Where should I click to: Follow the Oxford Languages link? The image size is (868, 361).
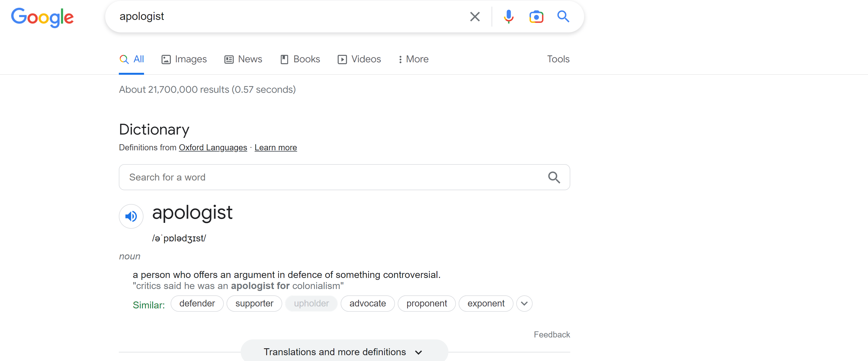click(x=213, y=148)
